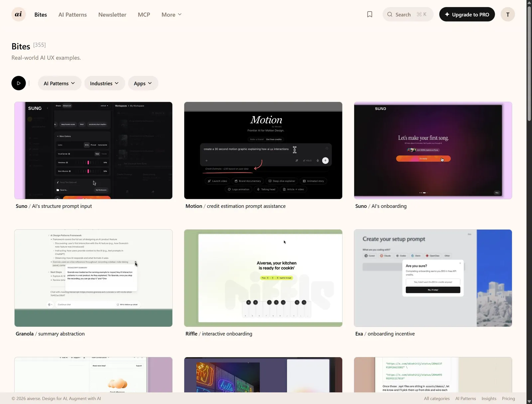Click the '[355]' count label
Viewport: 532px width, 404px height.
tap(40, 45)
